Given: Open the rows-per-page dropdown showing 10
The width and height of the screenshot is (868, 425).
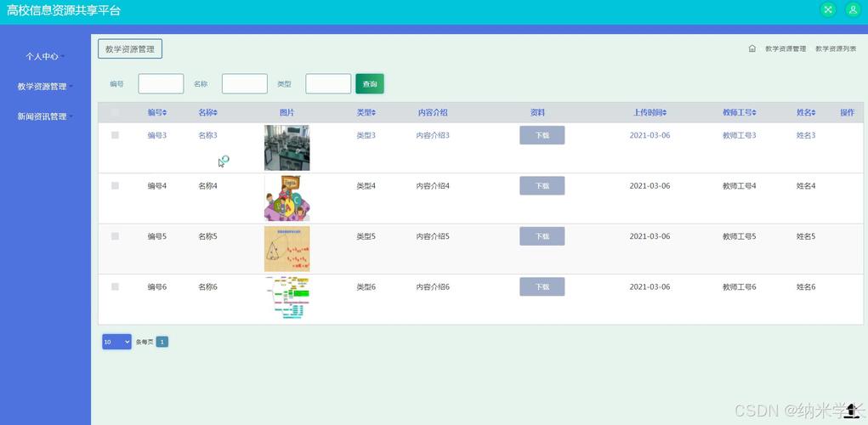Looking at the screenshot, I should (x=116, y=342).
